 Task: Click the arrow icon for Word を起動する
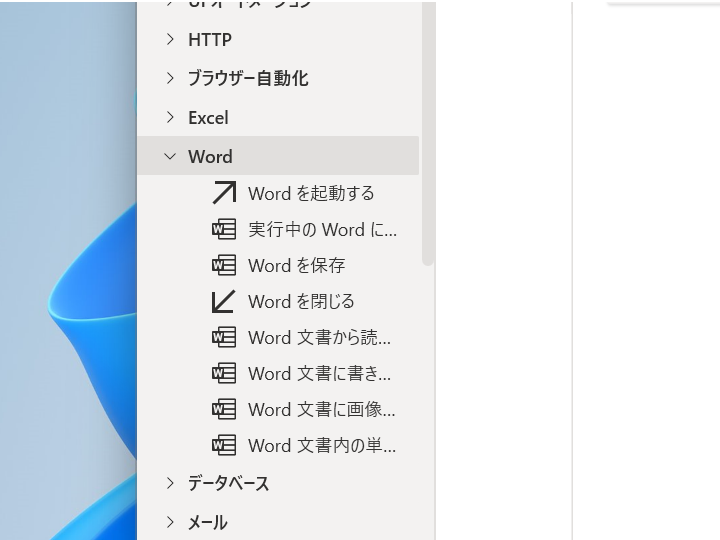[224, 193]
